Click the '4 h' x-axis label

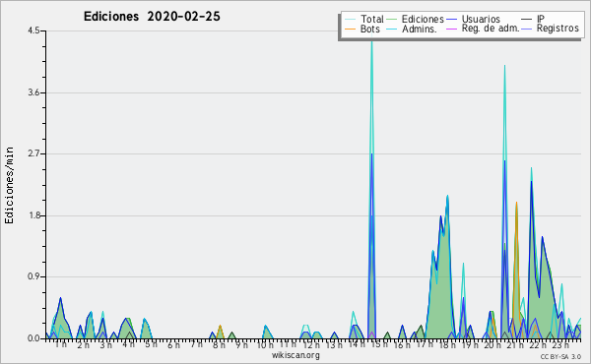click(128, 344)
